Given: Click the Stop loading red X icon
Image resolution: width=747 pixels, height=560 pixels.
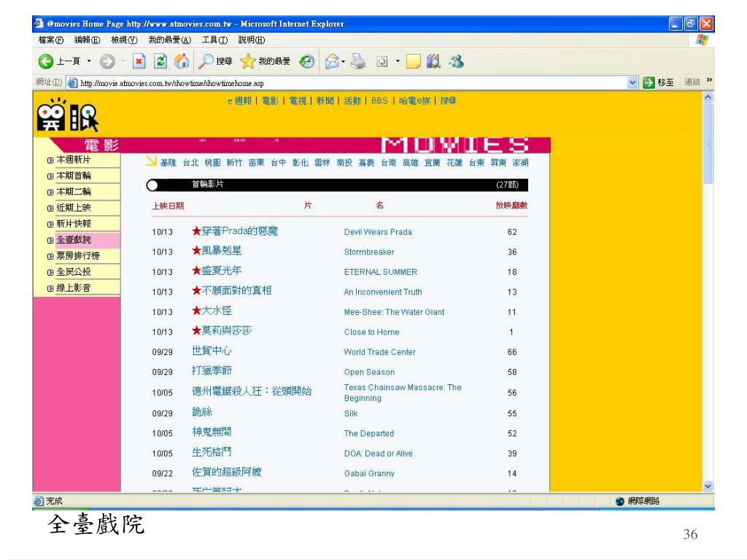Looking at the screenshot, I should click(x=139, y=61).
